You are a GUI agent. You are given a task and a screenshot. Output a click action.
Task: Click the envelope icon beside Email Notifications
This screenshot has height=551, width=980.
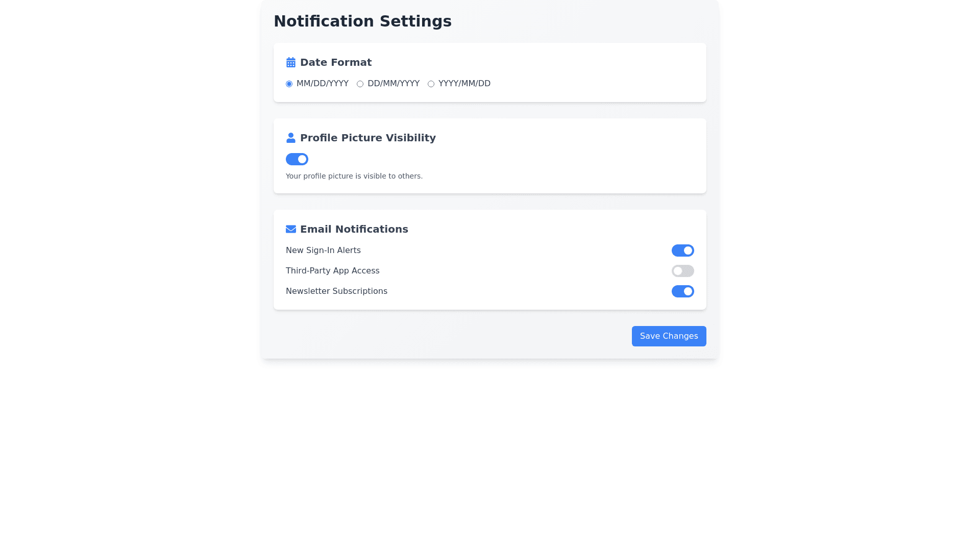click(x=291, y=229)
